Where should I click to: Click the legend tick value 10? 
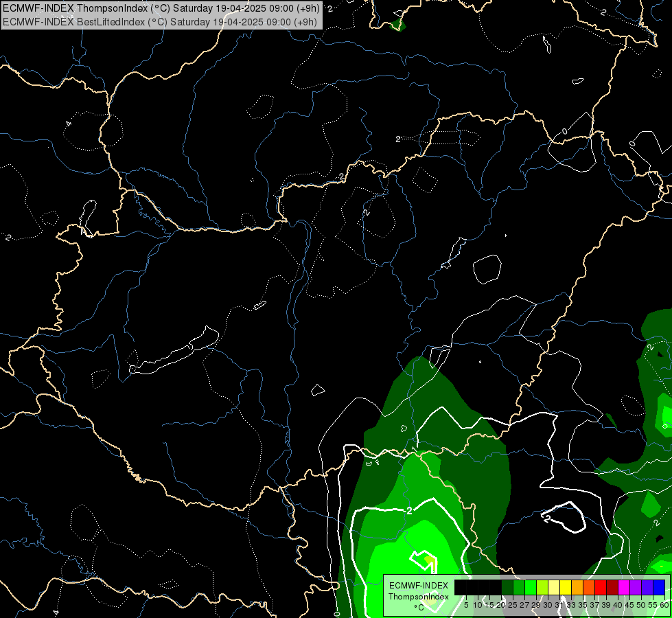[x=478, y=605]
